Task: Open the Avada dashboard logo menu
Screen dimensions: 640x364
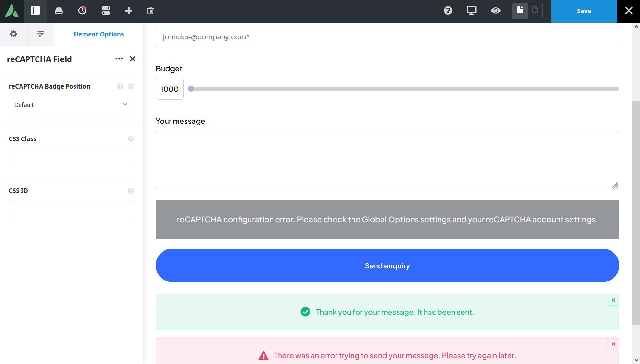Action: click(x=12, y=11)
